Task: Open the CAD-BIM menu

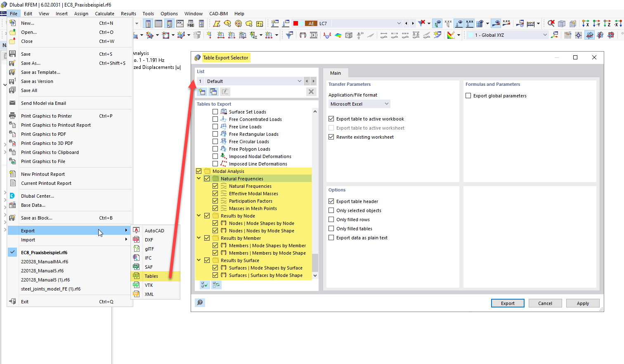Action: pyautogui.click(x=218, y=13)
